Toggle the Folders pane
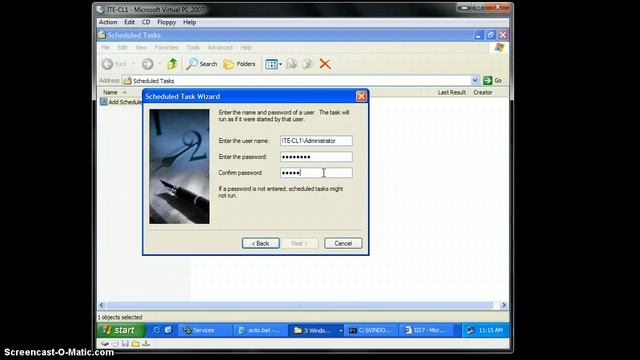The width and height of the screenshot is (640, 360). (239, 64)
